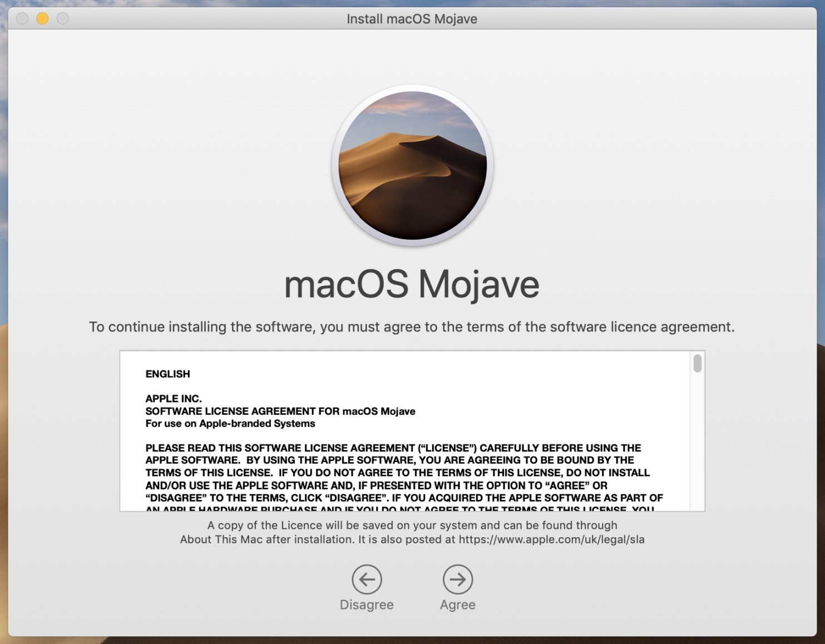Click the 'ENGLISH' heading in licence text
The image size is (825, 644).
(167, 374)
